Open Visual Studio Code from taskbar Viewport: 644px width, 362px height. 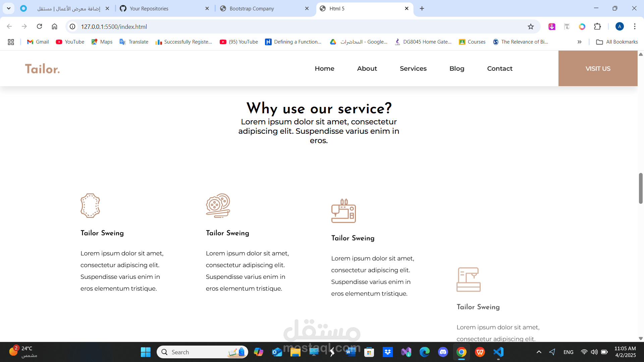[498, 352]
